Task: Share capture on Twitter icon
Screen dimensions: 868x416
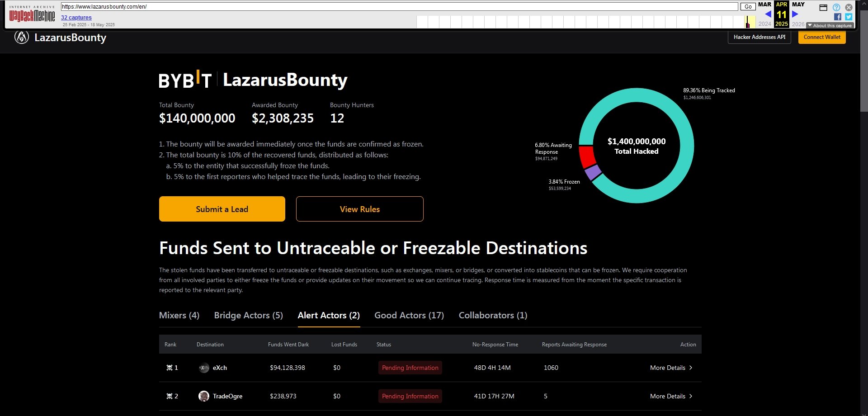Action: [849, 17]
